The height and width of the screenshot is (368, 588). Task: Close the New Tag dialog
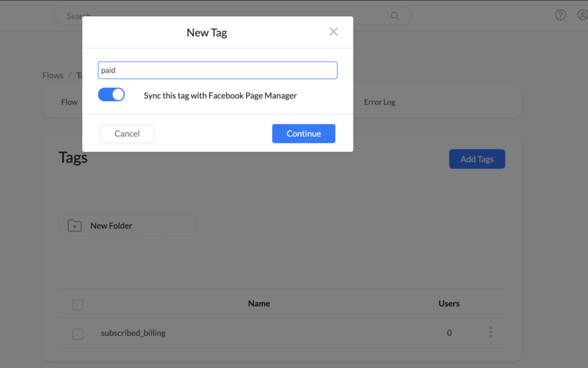[333, 32]
